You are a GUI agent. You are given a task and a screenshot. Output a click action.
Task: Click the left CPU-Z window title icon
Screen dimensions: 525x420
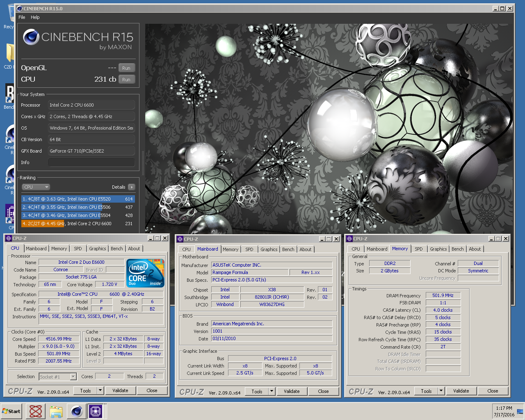click(x=9, y=238)
